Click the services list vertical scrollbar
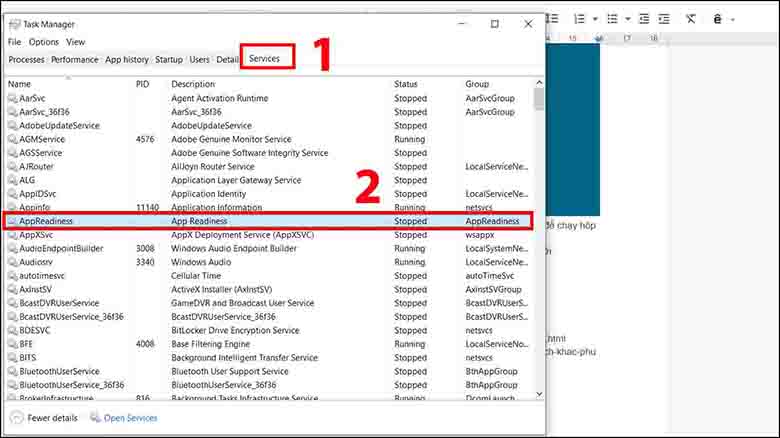This screenshot has height=438, width=780. coord(539,240)
